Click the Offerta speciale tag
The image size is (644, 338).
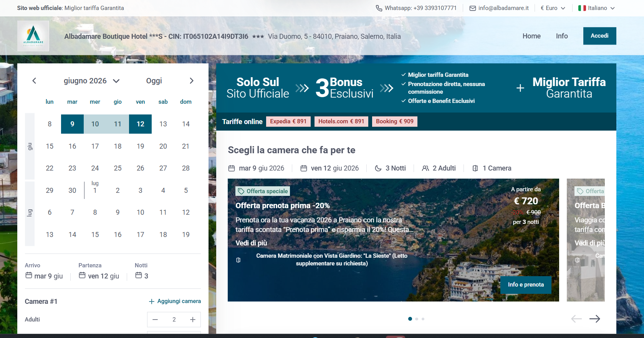(x=263, y=191)
